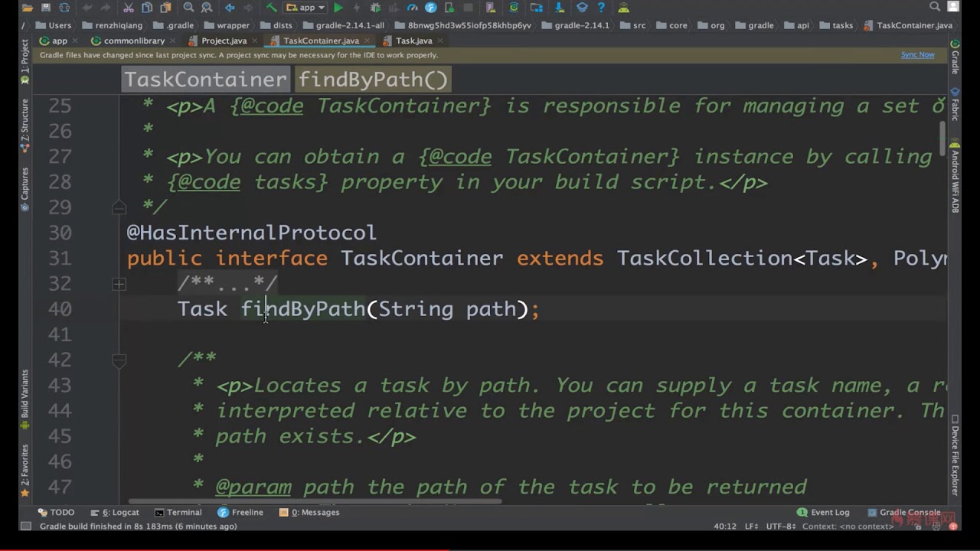The width and height of the screenshot is (980, 551).
Task: Expand the folded Javadoc comment on line 32
Action: click(x=119, y=284)
